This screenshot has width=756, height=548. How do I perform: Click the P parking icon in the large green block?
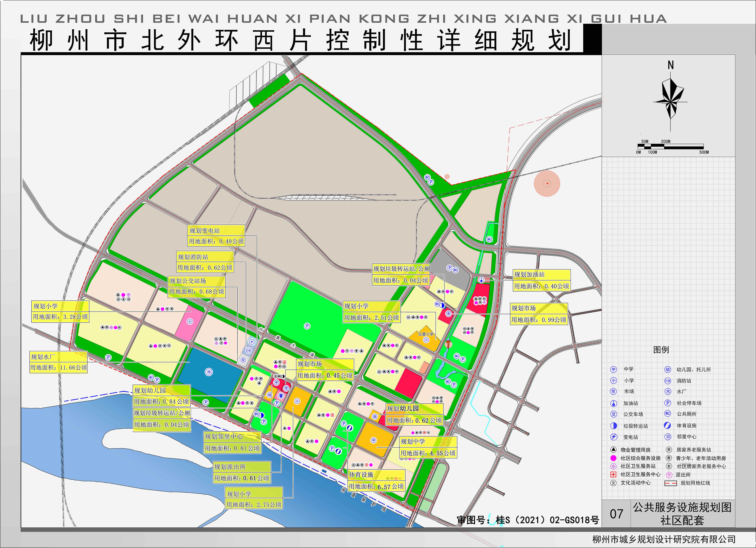click(307, 326)
